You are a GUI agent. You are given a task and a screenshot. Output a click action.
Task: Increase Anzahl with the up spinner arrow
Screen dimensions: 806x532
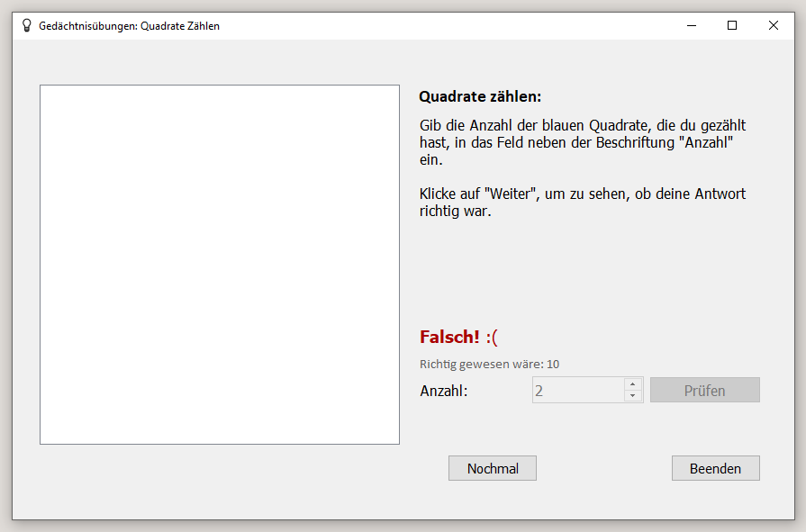coord(633,384)
